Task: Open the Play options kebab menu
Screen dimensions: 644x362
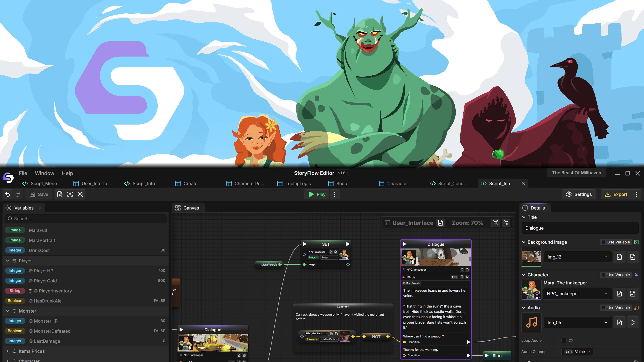Action: (335, 194)
